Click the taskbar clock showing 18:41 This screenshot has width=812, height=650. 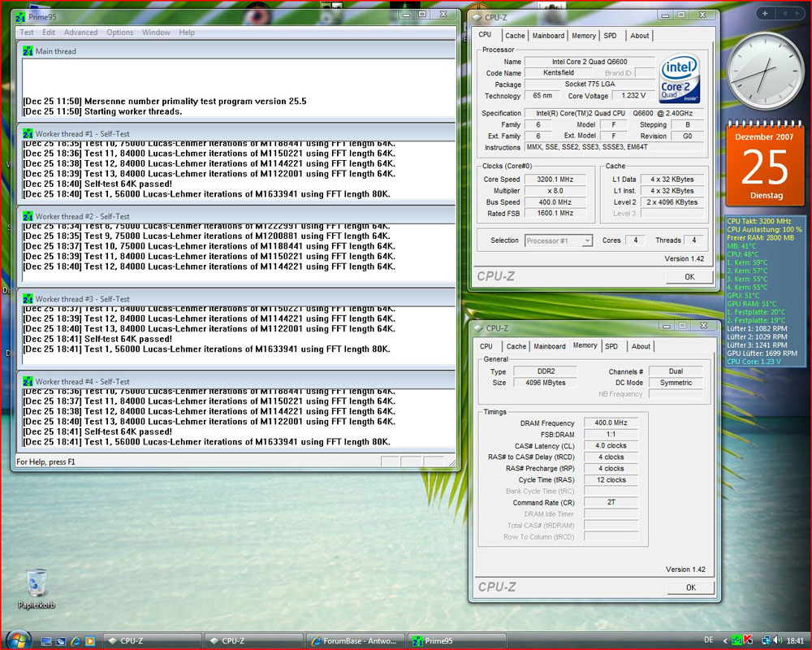[796, 641]
